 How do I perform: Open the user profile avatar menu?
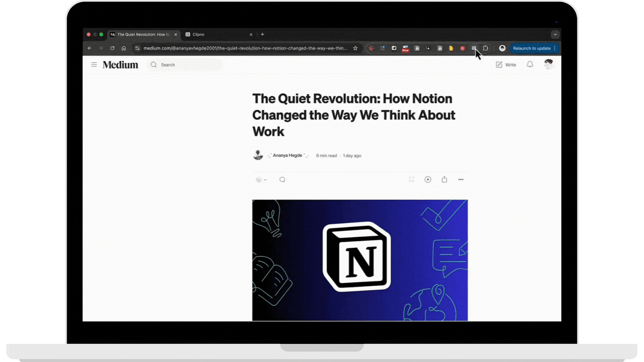point(548,64)
